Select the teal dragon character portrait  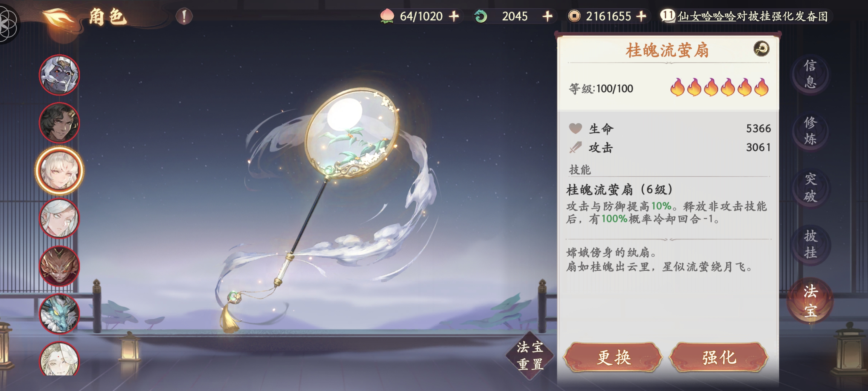[x=59, y=314]
